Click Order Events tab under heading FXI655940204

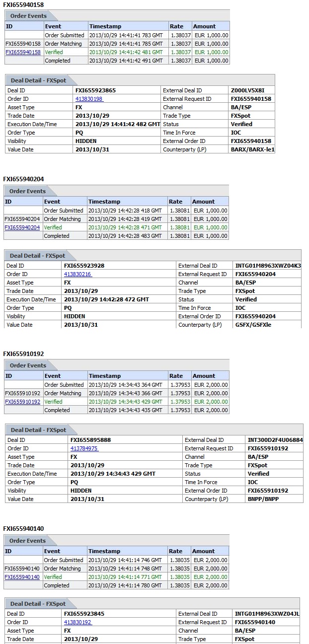coord(27,191)
